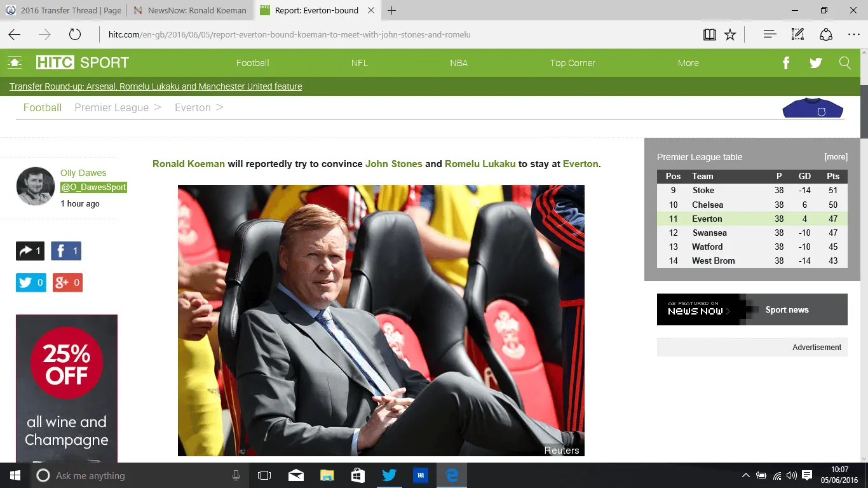The height and width of the screenshot is (488, 868).
Task: Open HITC Twitter icon in header
Action: tap(816, 63)
